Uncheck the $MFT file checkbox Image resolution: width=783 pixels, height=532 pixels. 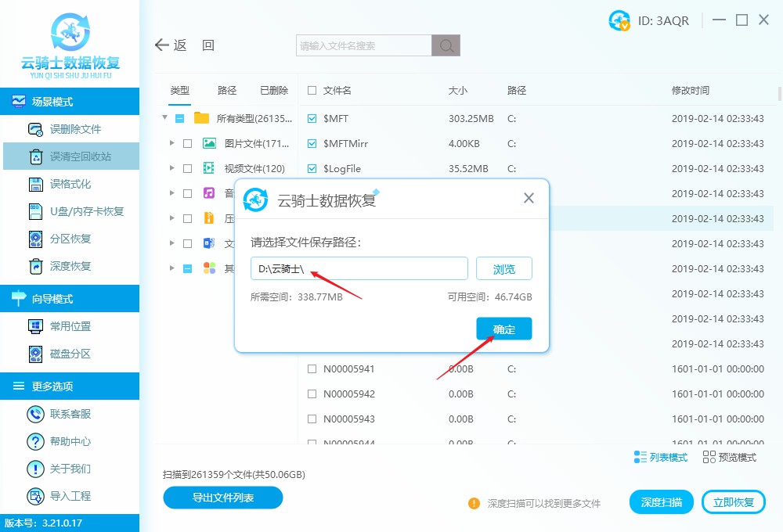click(x=312, y=118)
